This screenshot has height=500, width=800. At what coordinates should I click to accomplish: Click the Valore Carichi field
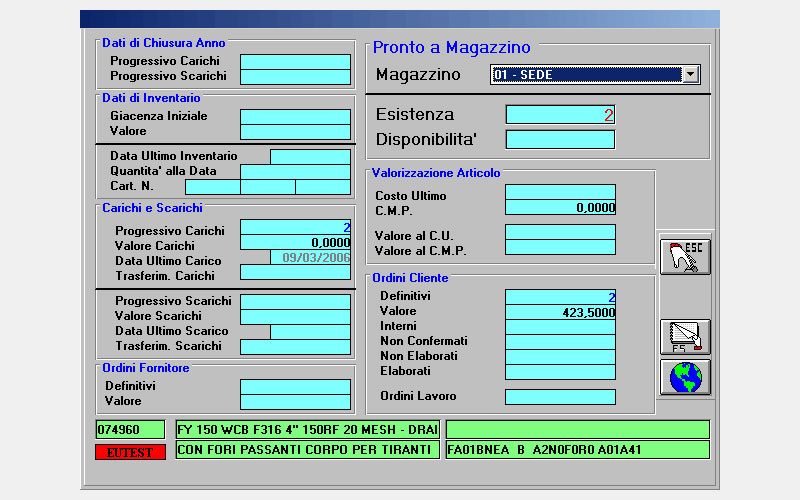click(295, 242)
